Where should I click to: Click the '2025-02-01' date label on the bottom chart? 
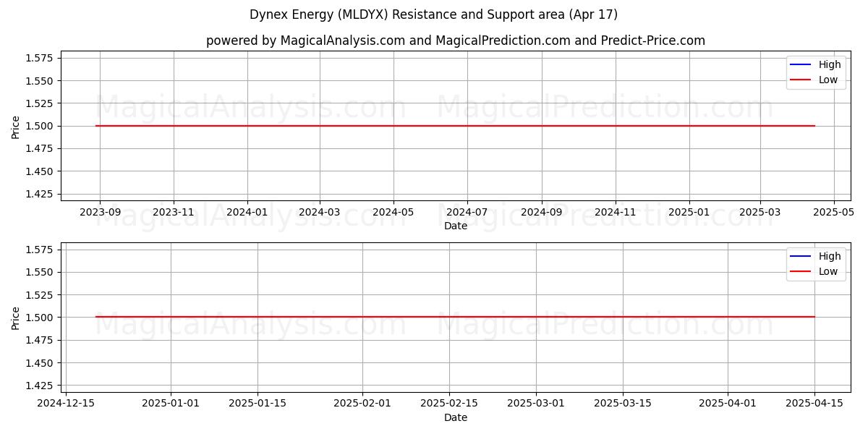coord(362,404)
